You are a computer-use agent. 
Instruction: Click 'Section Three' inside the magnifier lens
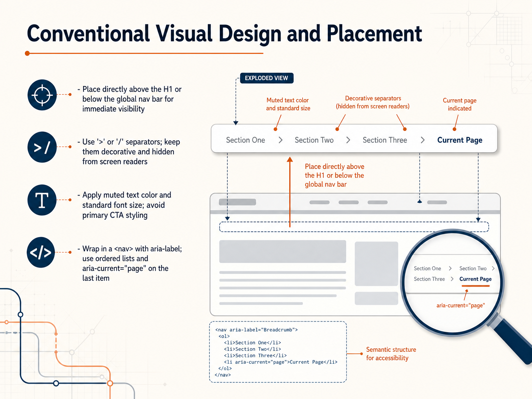429,279
